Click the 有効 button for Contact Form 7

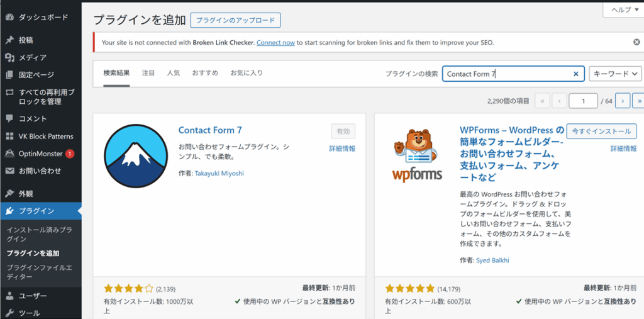(x=343, y=132)
